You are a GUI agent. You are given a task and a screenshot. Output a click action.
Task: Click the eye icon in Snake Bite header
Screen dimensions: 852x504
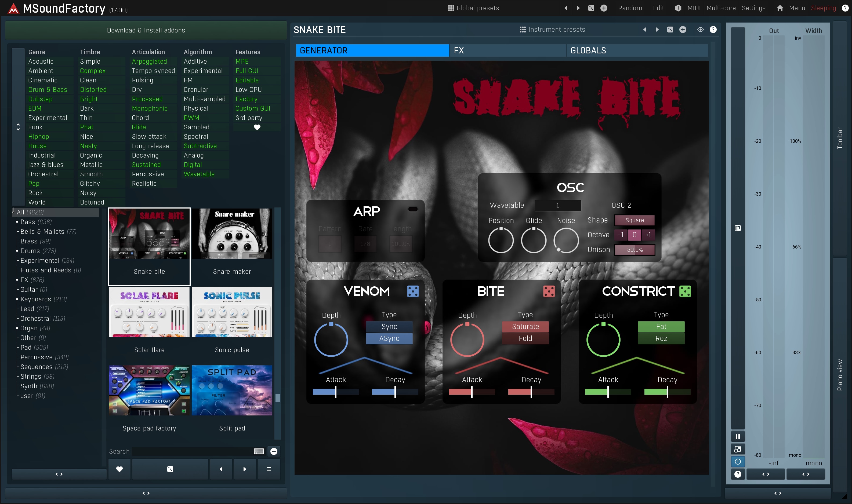point(700,30)
